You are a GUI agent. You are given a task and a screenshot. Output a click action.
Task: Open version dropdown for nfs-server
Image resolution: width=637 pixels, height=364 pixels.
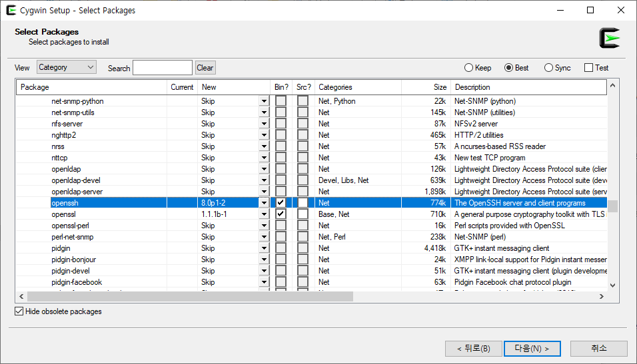point(264,124)
